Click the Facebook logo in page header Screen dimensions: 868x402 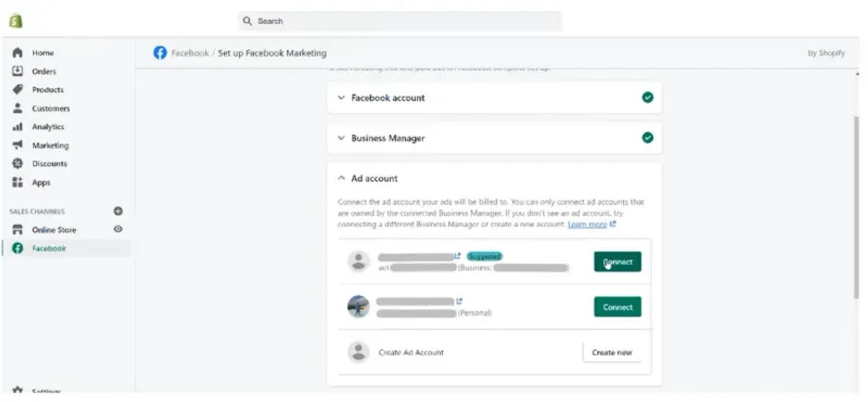tap(160, 53)
